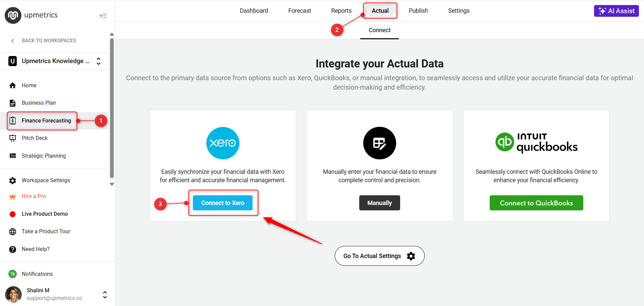Open Go To Actual Settings
Image resolution: width=644 pixels, height=306 pixels.
[379, 256]
